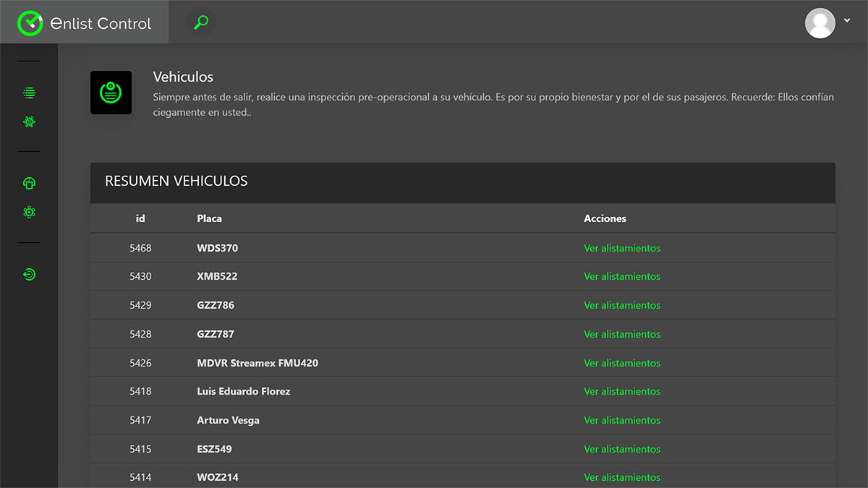868x488 pixels.
Task: Open the search magnifier icon
Action: click(x=201, y=22)
